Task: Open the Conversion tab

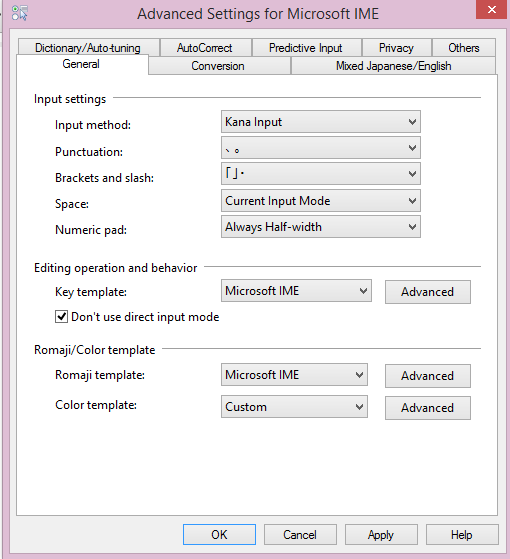Action: click(x=218, y=66)
